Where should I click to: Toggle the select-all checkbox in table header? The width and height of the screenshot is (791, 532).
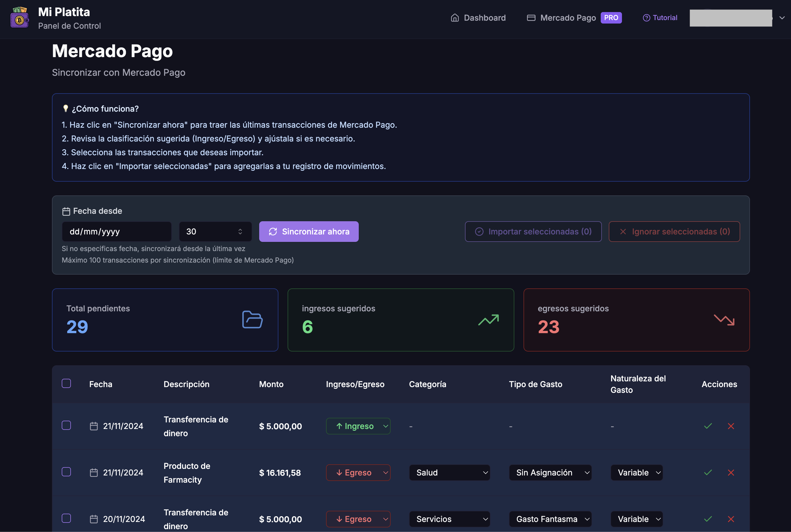click(66, 383)
